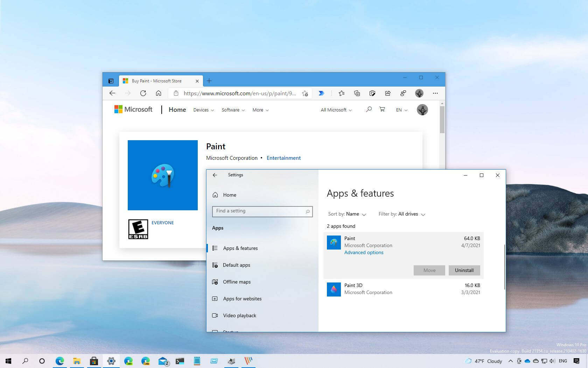Image resolution: width=588 pixels, height=368 pixels.
Task: Open Video playback settings
Action: click(x=239, y=315)
